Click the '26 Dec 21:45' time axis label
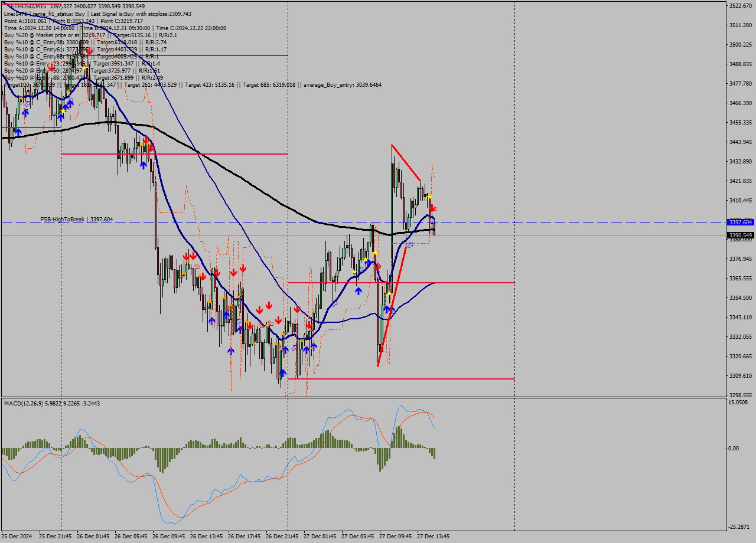 point(282,537)
